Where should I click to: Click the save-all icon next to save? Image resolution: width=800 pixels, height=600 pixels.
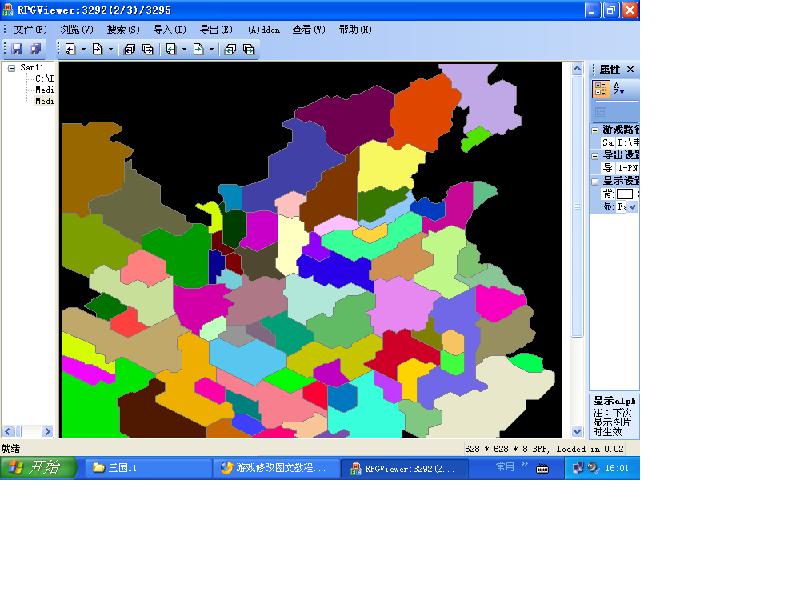point(36,48)
